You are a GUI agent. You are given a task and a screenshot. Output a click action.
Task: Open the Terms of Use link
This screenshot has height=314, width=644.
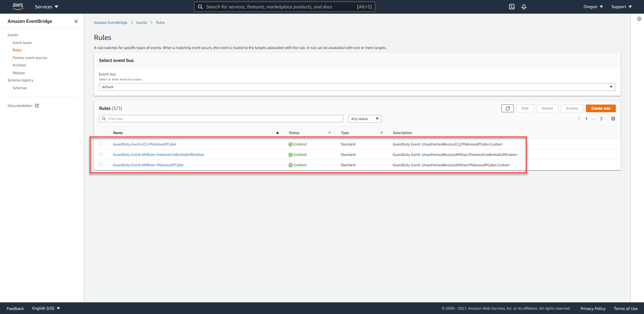pos(626,309)
